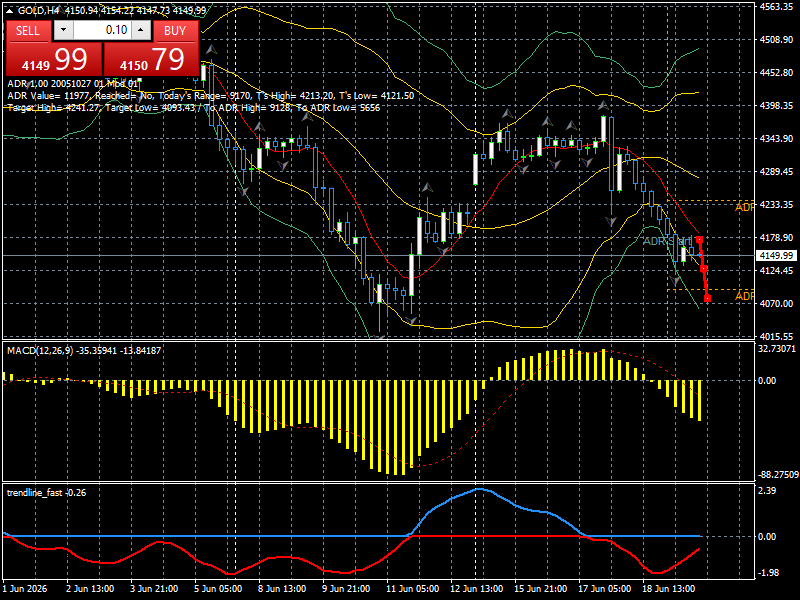
Task: Click the red BUY button
Action: click(x=175, y=31)
